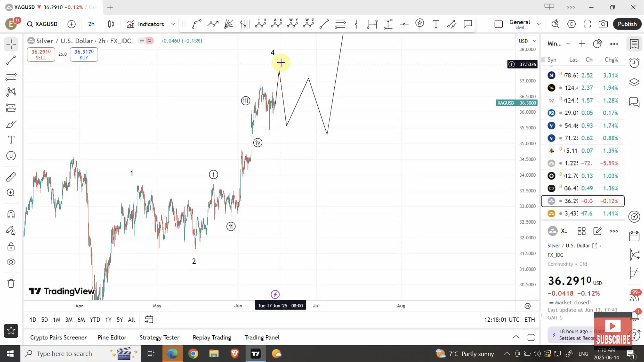Set the All date range
644x362 pixels.
[131, 320]
